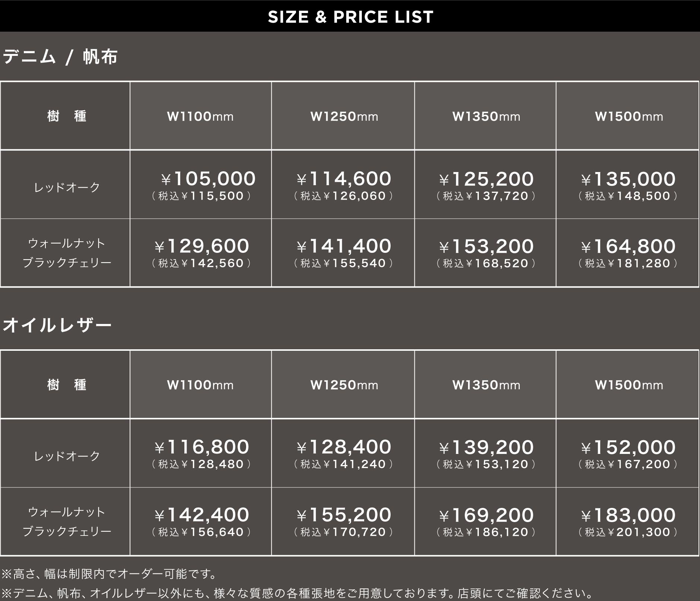Choose the ¥152,000 price cell

[628, 453]
